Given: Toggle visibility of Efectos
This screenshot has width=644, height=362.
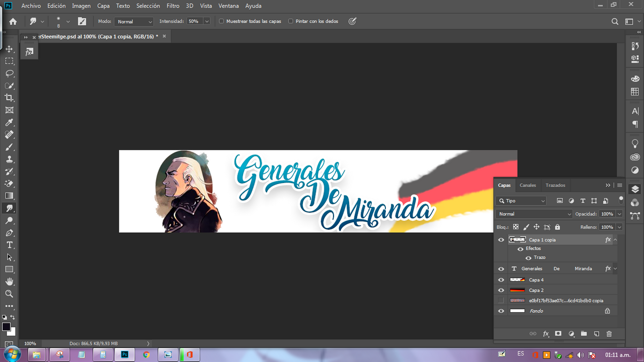Looking at the screenshot, I should pyautogui.click(x=520, y=249).
